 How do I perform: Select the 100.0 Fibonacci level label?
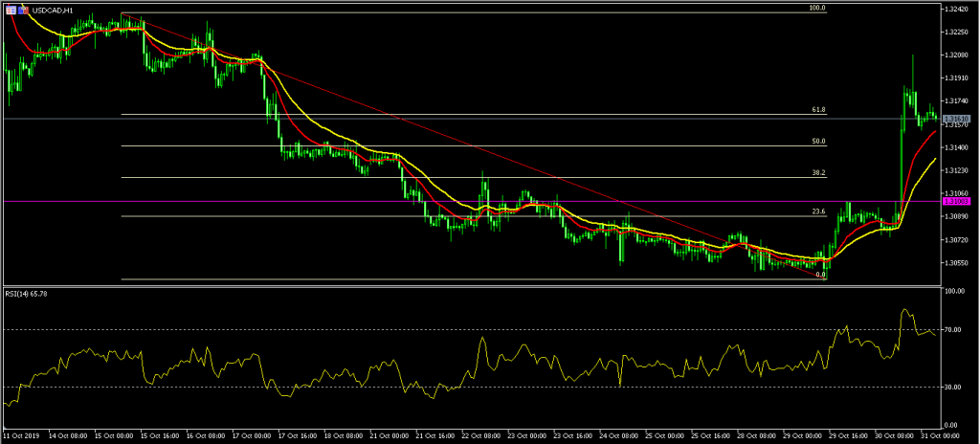click(816, 8)
